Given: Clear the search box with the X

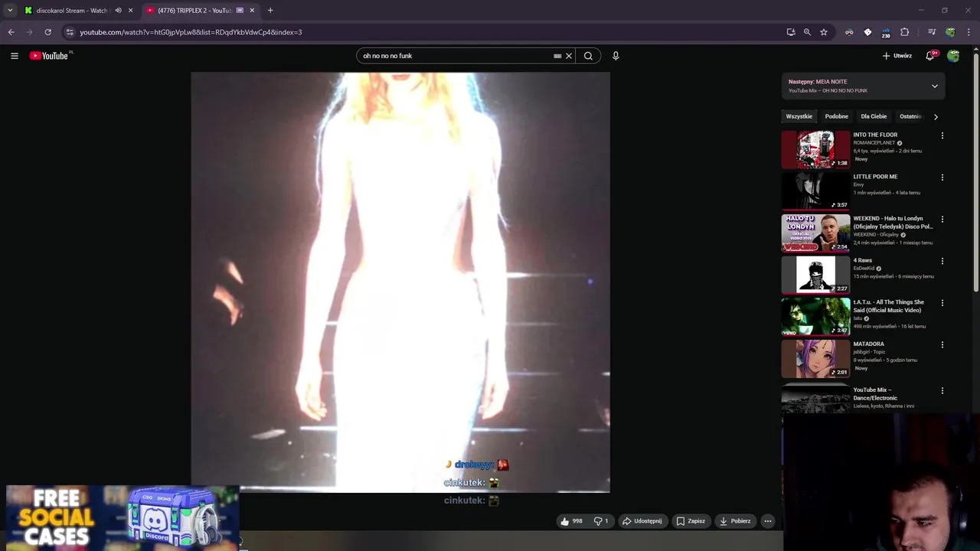Looking at the screenshot, I should coord(569,56).
